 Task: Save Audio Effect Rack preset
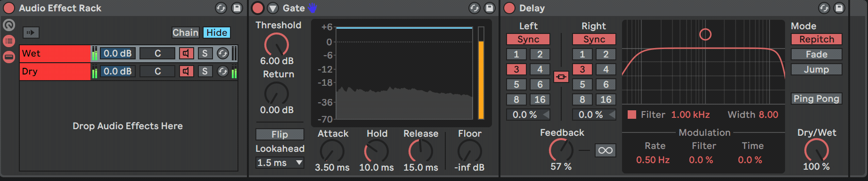[237, 8]
